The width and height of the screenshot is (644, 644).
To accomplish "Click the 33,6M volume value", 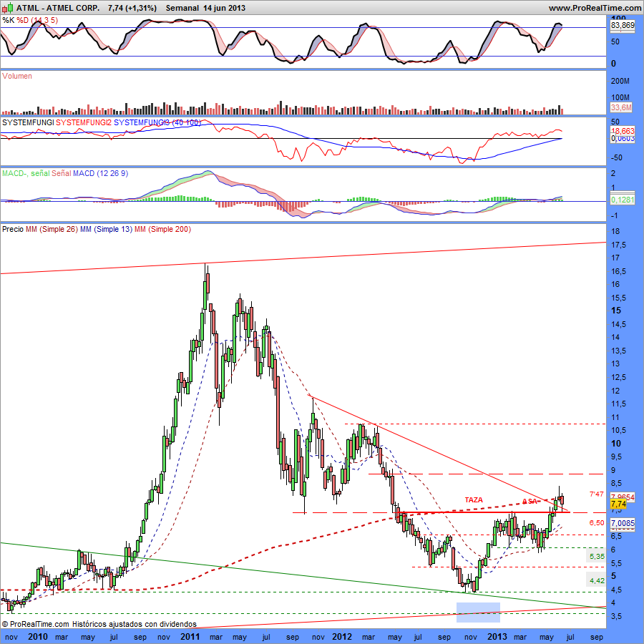I will (x=621, y=107).
